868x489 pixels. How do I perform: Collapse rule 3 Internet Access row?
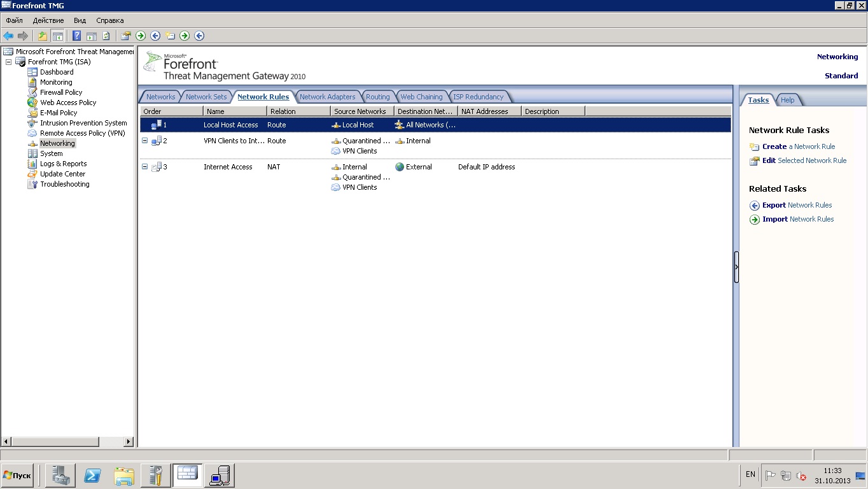point(144,167)
